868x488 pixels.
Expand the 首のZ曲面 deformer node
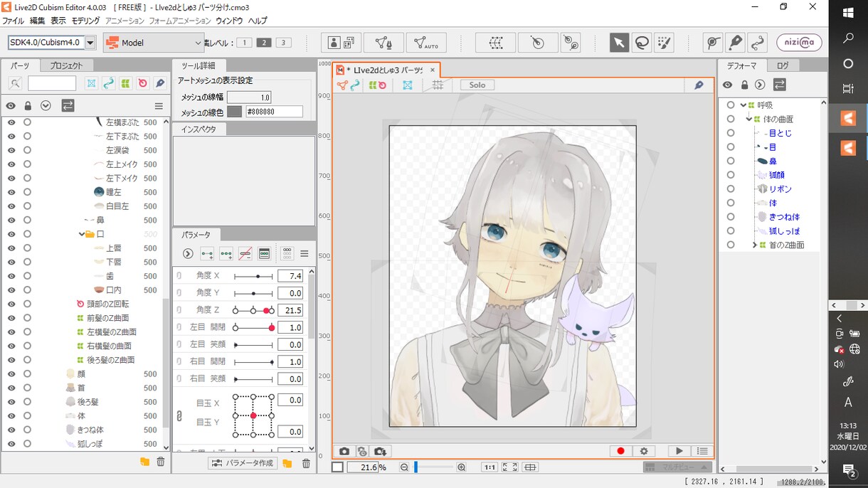tap(754, 245)
